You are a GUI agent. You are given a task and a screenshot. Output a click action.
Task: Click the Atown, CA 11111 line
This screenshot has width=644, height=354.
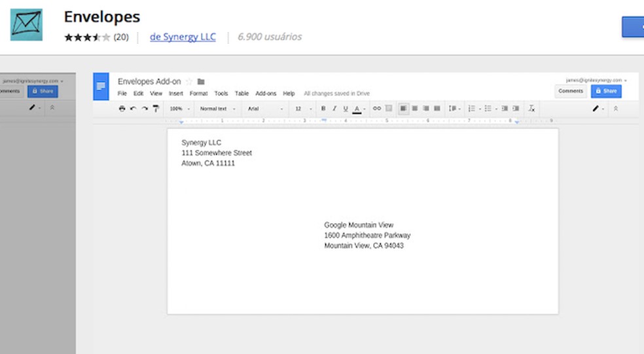coord(208,163)
